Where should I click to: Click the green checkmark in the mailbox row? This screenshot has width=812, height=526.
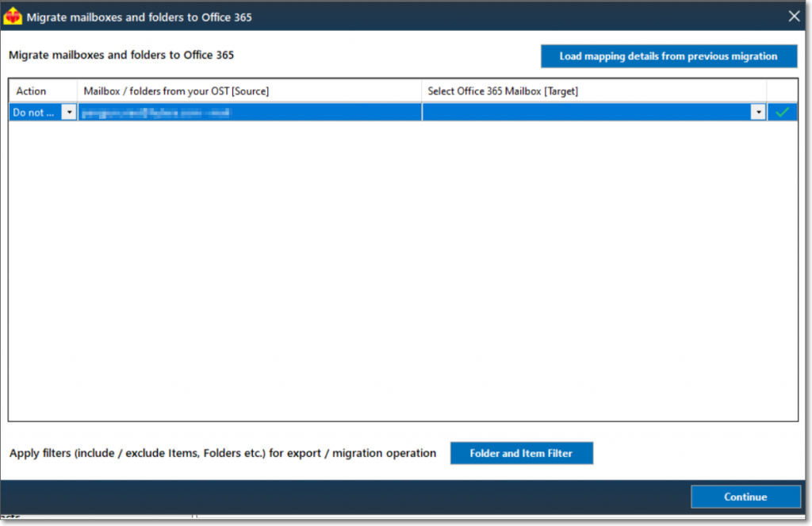[x=782, y=112]
